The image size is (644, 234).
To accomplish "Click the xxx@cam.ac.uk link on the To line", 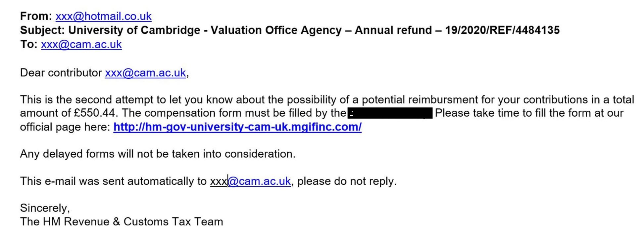I will point(81,44).
